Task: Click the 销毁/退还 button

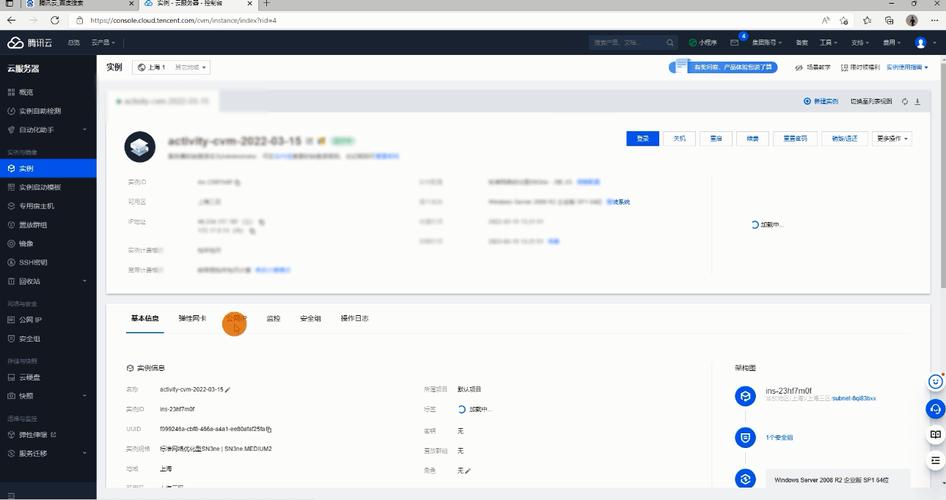Action: (x=844, y=139)
